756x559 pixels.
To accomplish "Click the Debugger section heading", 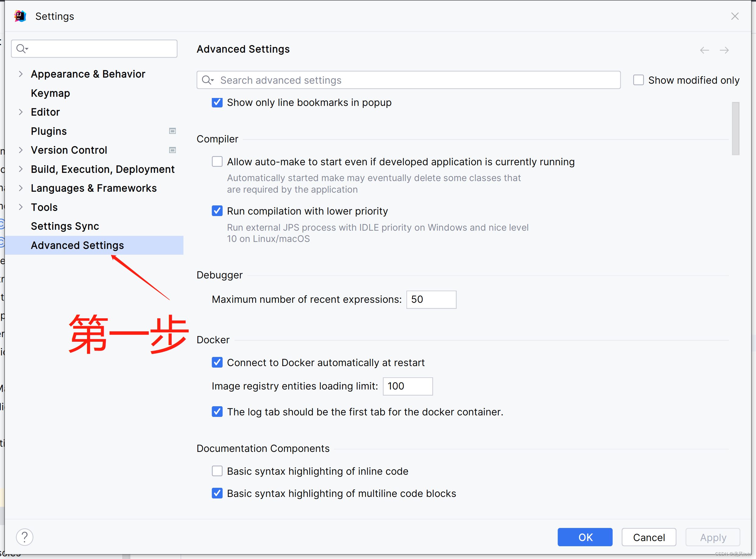I will pos(220,275).
